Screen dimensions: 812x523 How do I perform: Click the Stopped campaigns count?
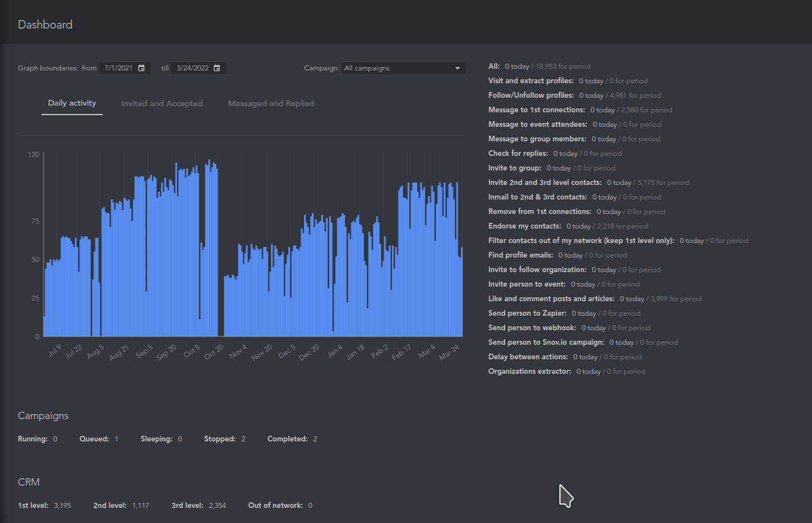243,439
